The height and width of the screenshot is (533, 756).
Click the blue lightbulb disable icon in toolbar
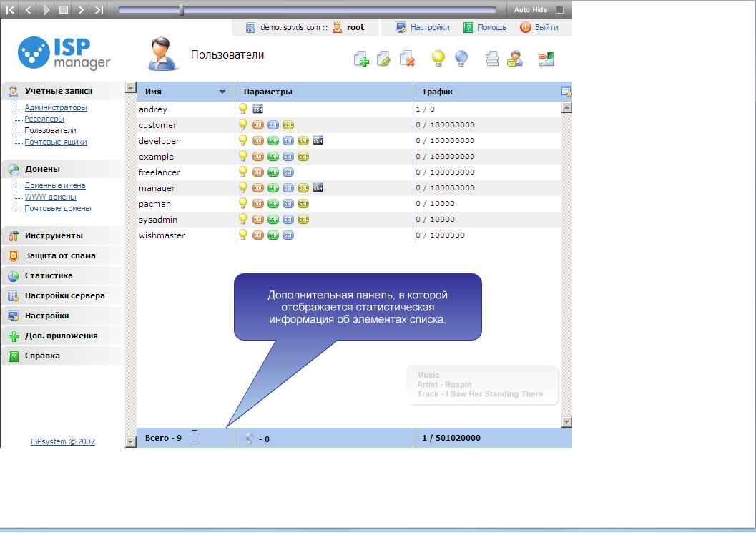coord(461,59)
